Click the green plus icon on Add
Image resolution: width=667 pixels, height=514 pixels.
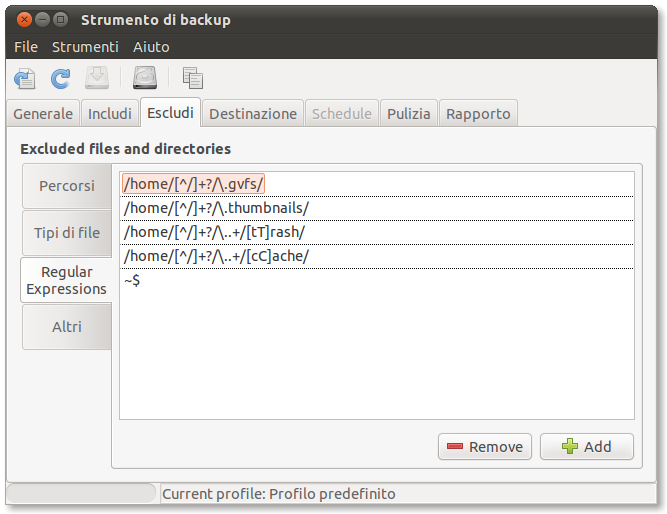(x=570, y=447)
